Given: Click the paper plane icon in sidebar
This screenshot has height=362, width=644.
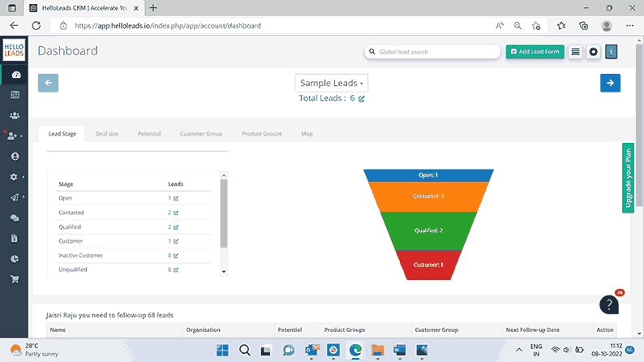Looking at the screenshot, I should [x=14, y=197].
